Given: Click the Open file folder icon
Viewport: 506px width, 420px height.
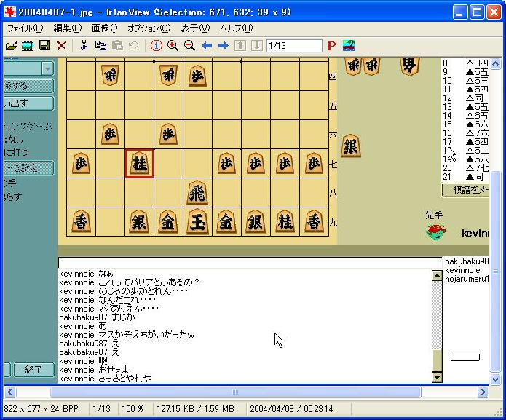Looking at the screenshot, I should [x=11, y=46].
